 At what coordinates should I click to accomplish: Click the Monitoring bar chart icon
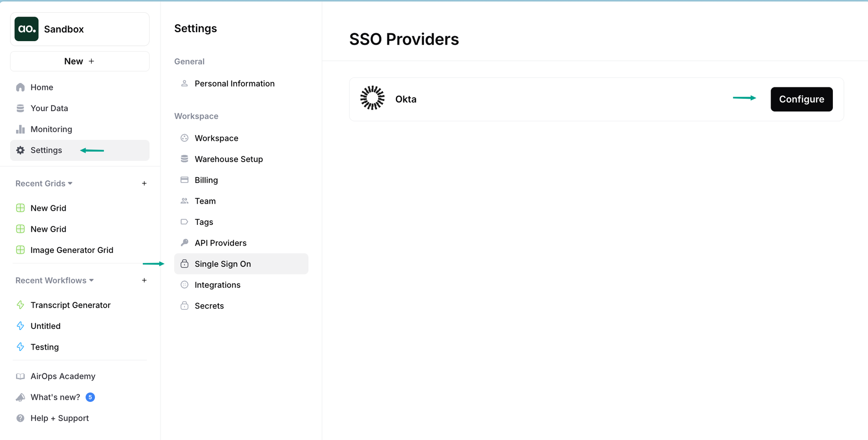tap(20, 129)
